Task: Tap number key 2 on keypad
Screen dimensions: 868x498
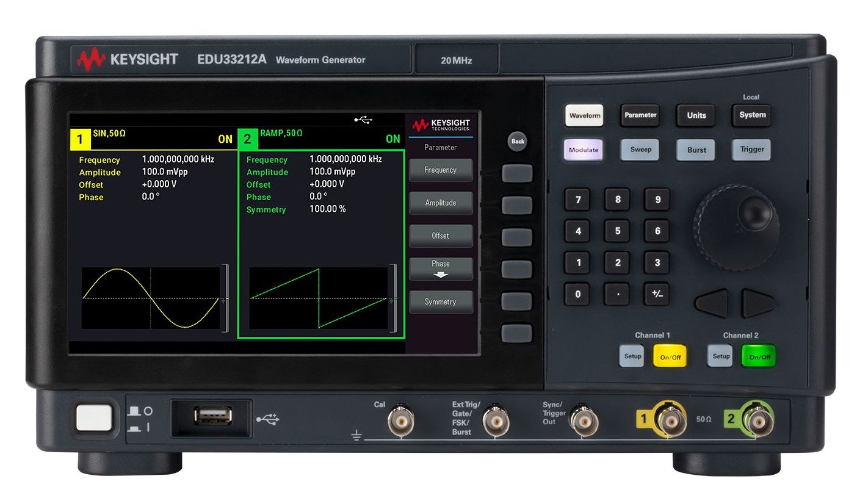Action: [618, 263]
